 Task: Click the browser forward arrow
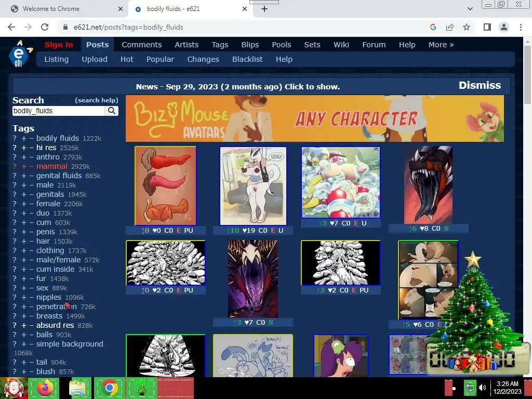coord(28,27)
